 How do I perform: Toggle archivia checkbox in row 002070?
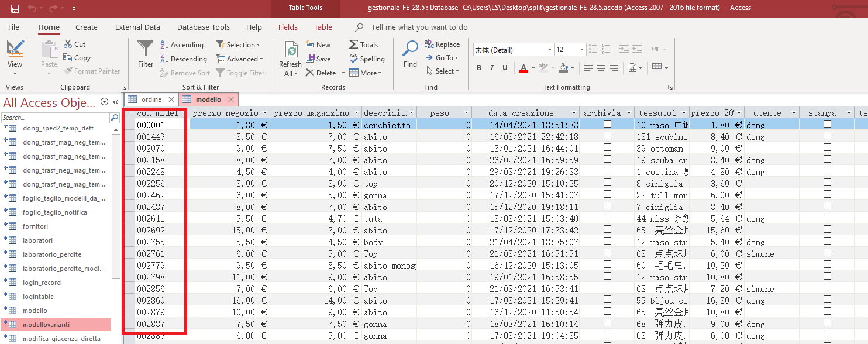pyautogui.click(x=607, y=147)
